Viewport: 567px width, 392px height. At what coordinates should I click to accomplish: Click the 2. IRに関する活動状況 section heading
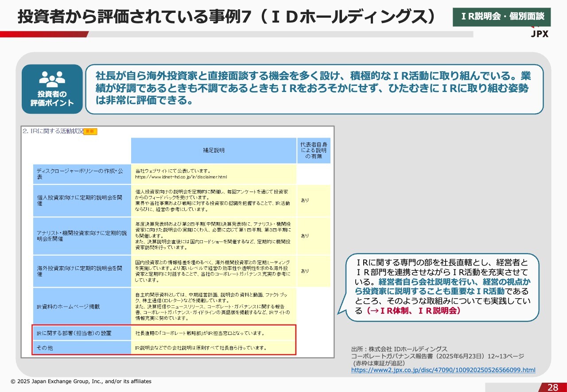pyautogui.click(x=53, y=131)
